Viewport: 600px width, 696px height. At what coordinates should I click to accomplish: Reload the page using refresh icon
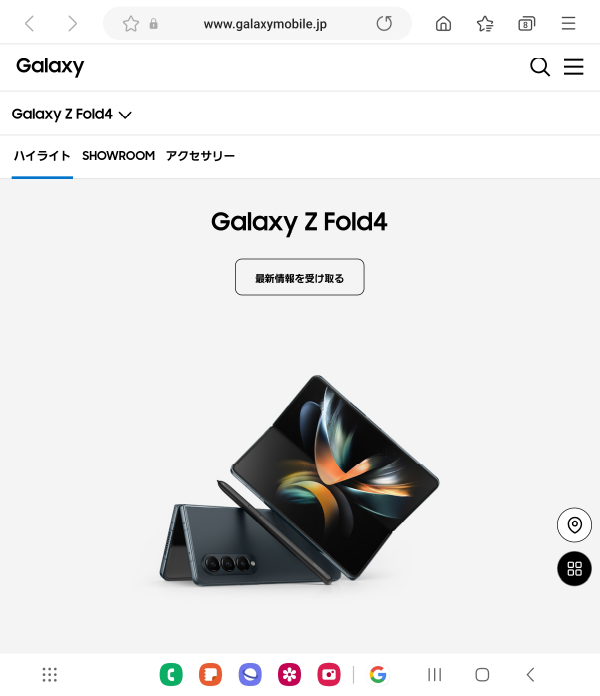(384, 24)
